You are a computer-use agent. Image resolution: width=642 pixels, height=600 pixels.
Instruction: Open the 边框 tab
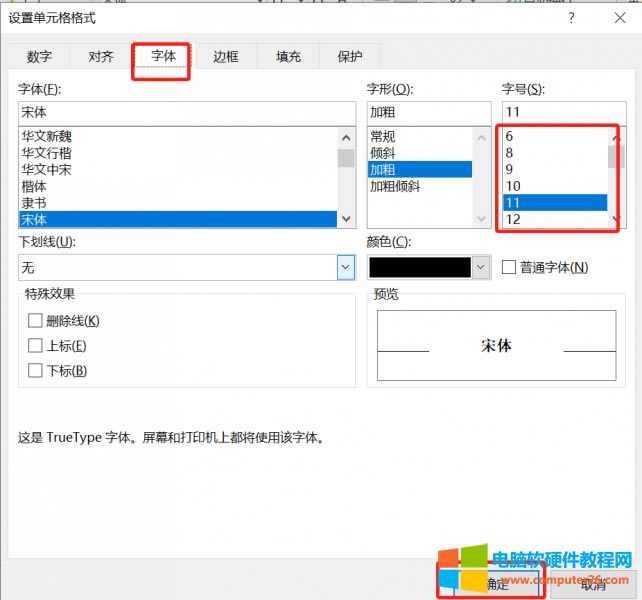pyautogui.click(x=226, y=56)
